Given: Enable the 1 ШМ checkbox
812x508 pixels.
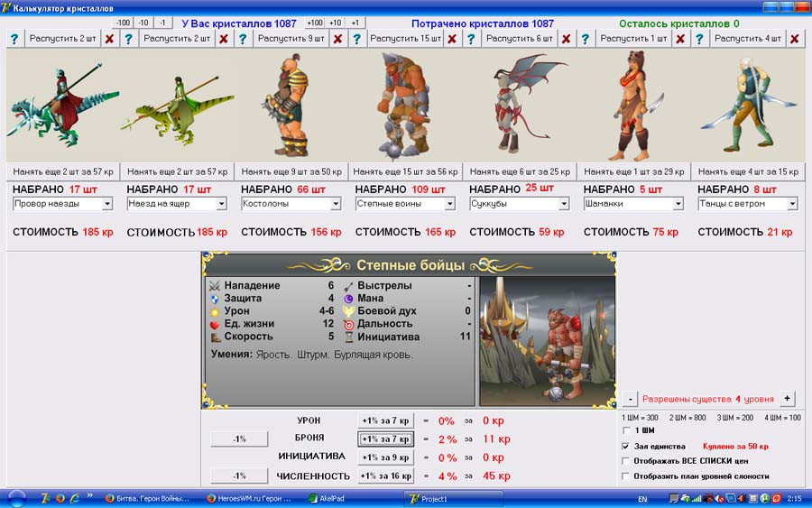Looking at the screenshot, I should (626, 430).
